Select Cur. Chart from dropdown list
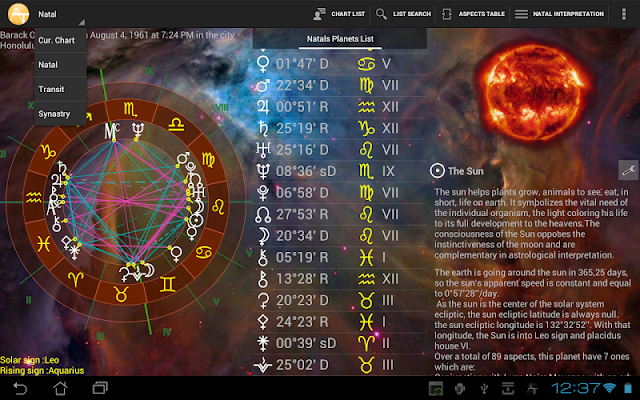 60,40
